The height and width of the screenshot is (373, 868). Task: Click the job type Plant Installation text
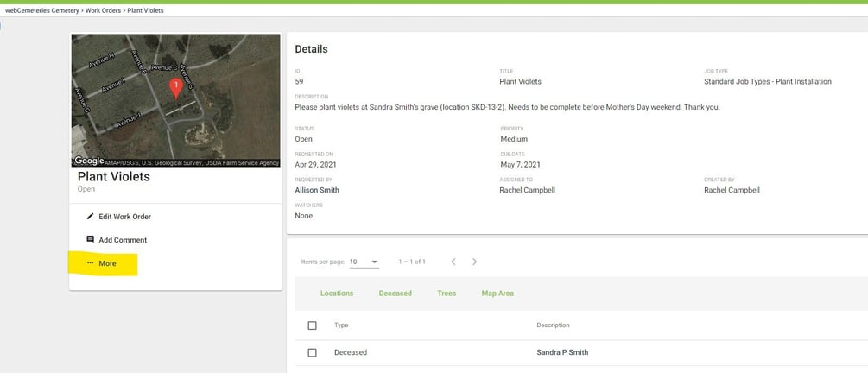pyautogui.click(x=767, y=81)
